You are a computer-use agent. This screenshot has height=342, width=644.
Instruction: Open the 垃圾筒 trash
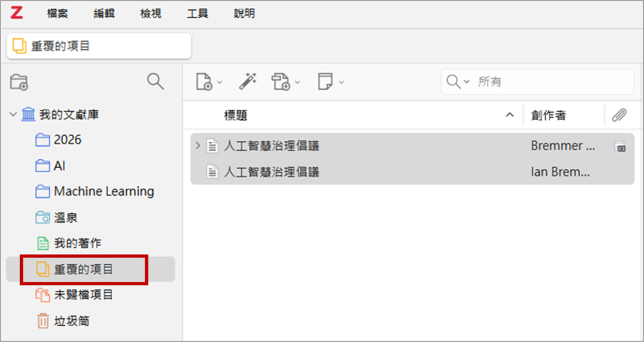point(72,321)
